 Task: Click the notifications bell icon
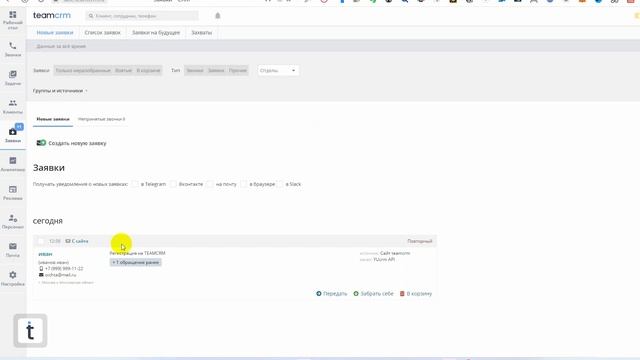tap(218, 16)
